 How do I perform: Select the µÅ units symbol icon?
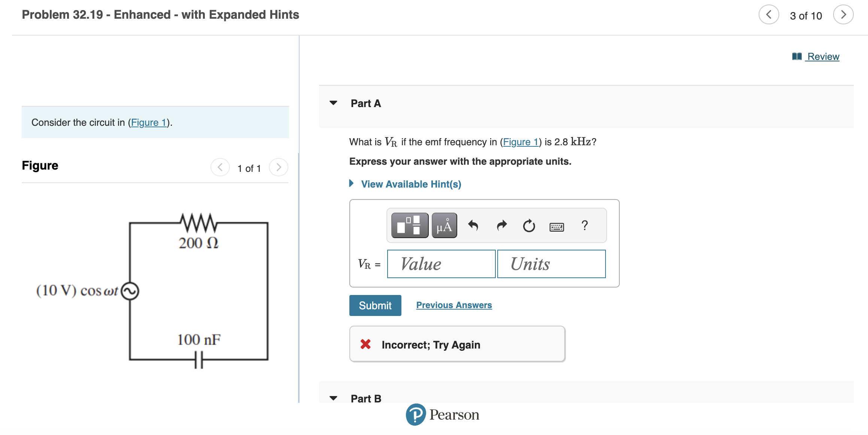444,225
